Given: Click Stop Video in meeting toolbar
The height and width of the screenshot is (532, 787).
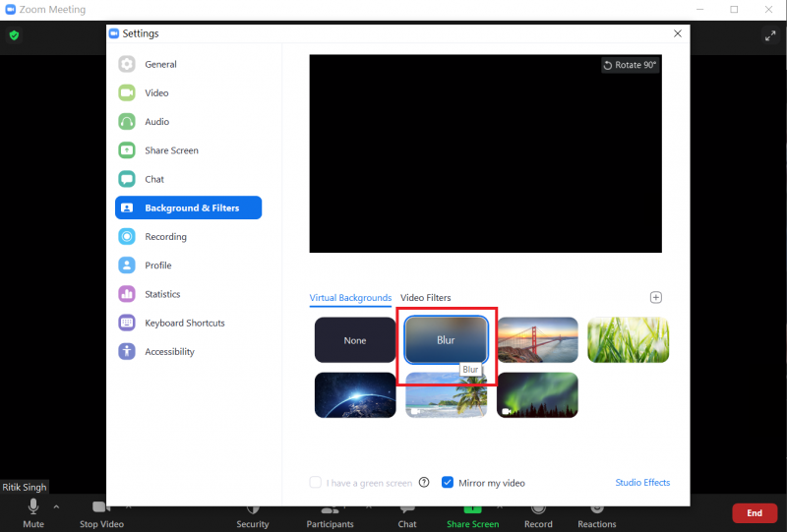Looking at the screenshot, I should 101,514.
